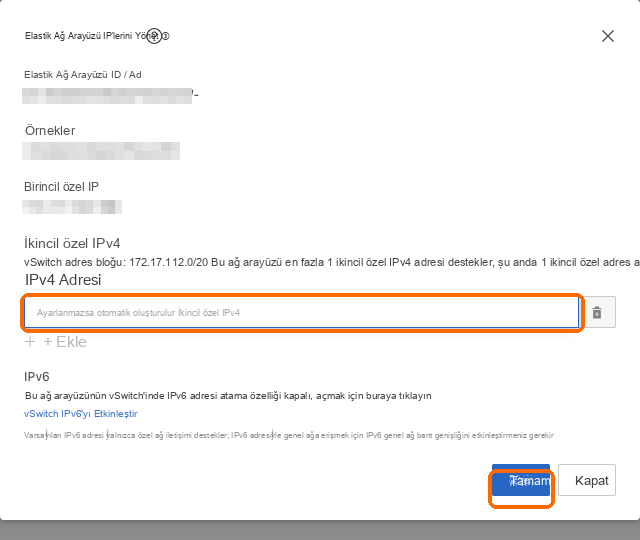This screenshot has height=540, width=640.
Task: Confirm changes with the Tamam button
Action: [x=521, y=480]
